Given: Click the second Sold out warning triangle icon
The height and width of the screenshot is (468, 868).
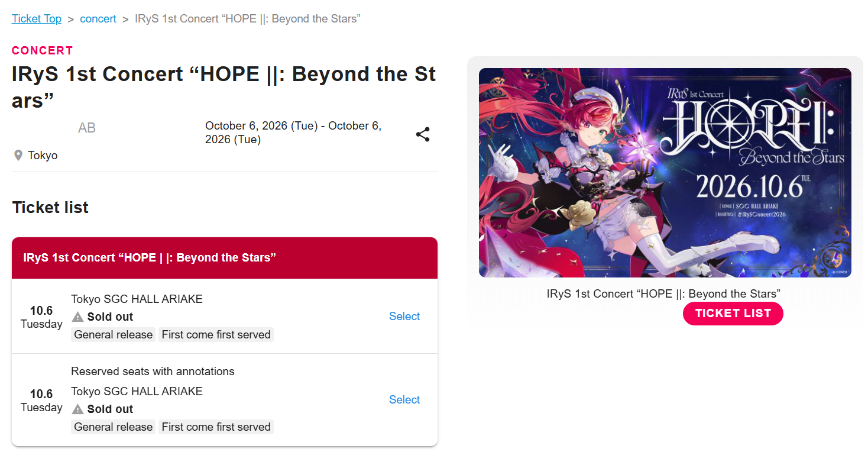Looking at the screenshot, I should click(77, 409).
